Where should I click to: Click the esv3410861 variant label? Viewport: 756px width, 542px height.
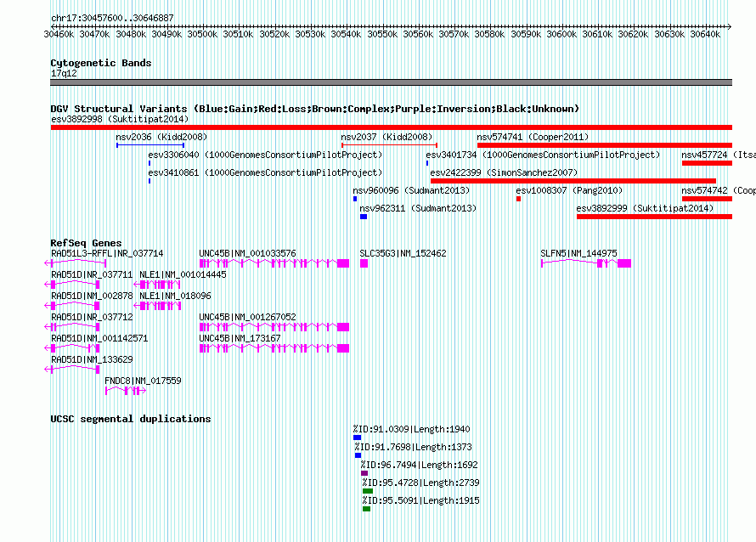pos(265,172)
